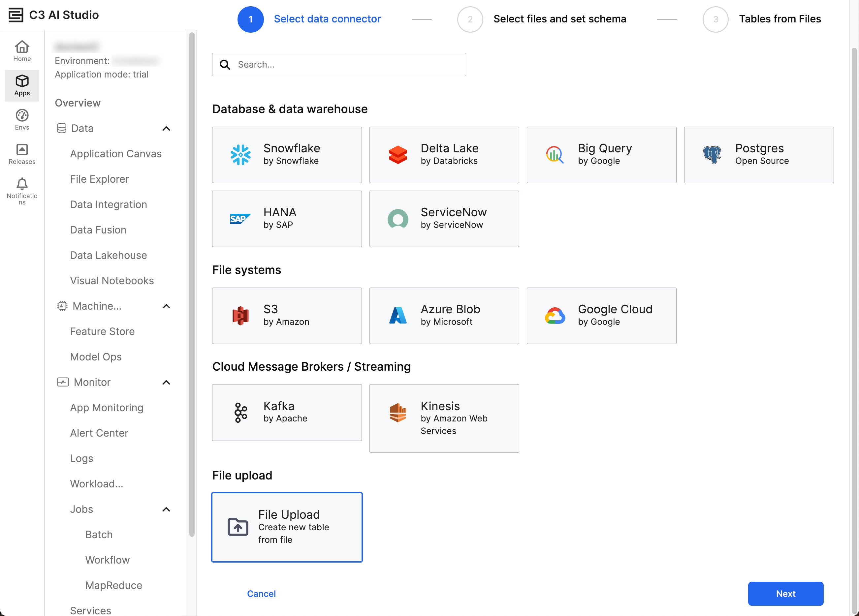Screen dimensions: 859x616
Task: Select the Azure Blob connector card
Action: point(444,316)
